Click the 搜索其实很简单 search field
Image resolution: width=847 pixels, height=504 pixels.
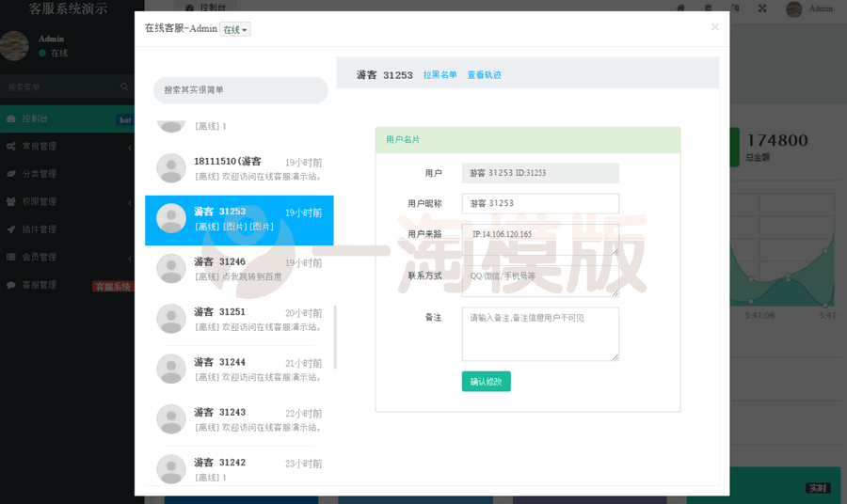point(240,90)
